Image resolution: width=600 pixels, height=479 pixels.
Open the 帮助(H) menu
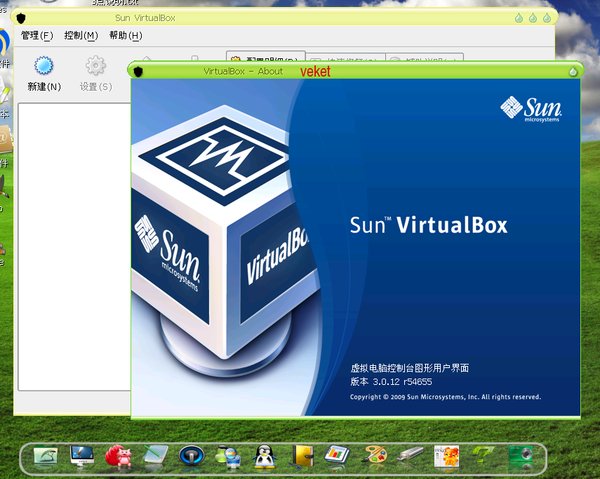pos(126,36)
